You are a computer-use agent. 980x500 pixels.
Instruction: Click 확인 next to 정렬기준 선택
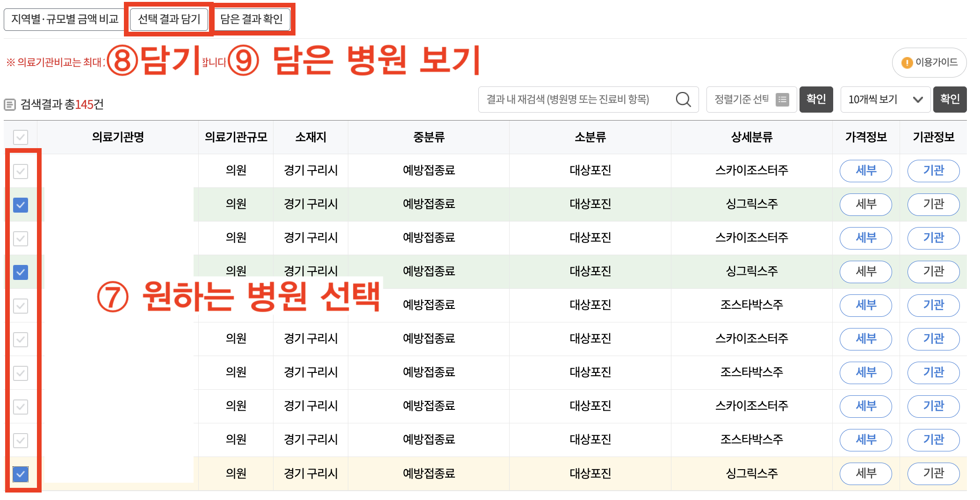(x=816, y=100)
